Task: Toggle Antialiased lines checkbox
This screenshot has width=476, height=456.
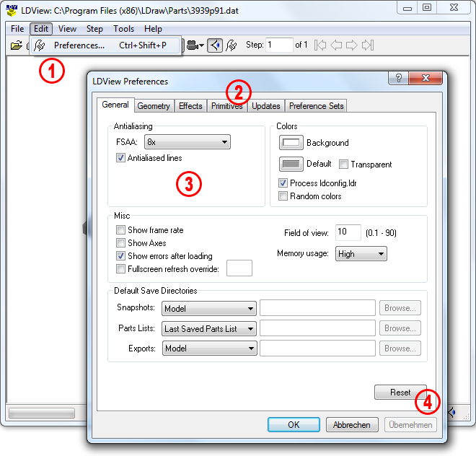Action: click(x=120, y=158)
